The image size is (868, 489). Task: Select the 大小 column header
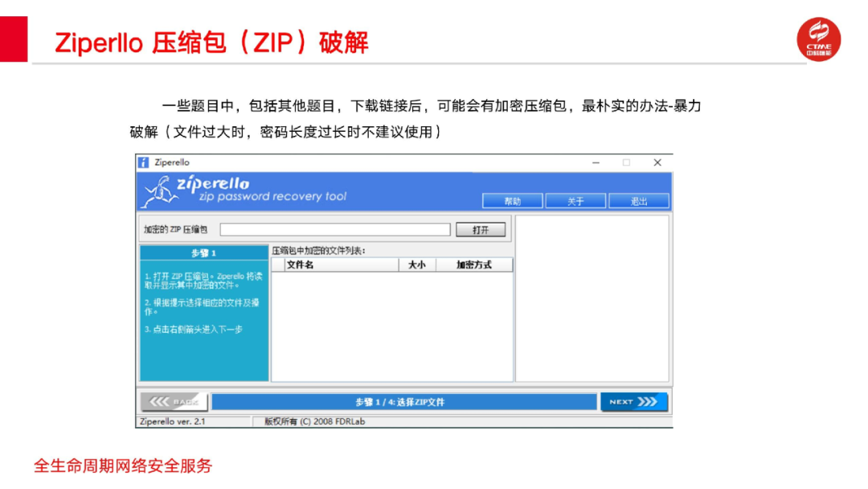pos(417,265)
